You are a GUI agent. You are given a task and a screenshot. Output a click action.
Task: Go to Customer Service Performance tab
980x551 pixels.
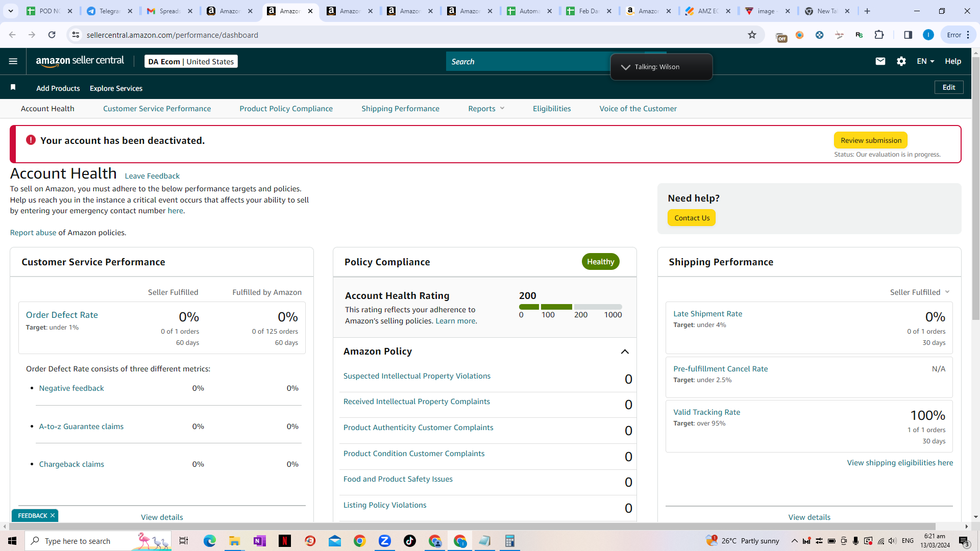[x=157, y=109]
